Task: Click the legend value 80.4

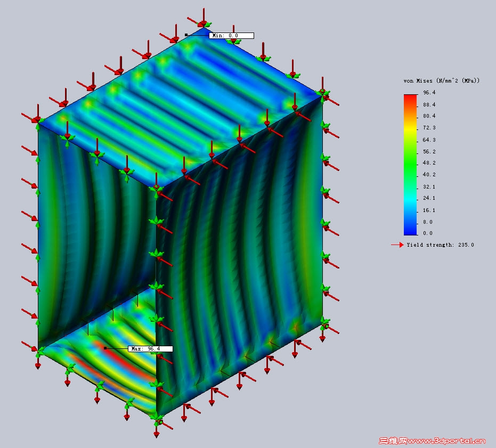Action: (x=429, y=116)
